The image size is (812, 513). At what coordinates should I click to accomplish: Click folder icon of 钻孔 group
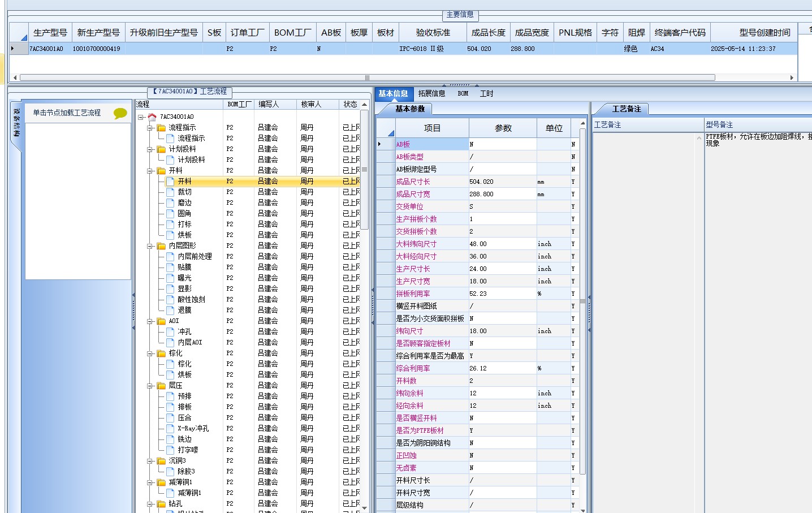coord(161,504)
